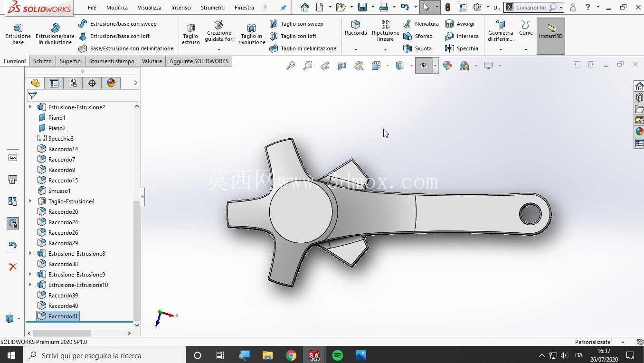Open the Strumenti menu
This screenshot has width=644, height=363.
point(213,8)
